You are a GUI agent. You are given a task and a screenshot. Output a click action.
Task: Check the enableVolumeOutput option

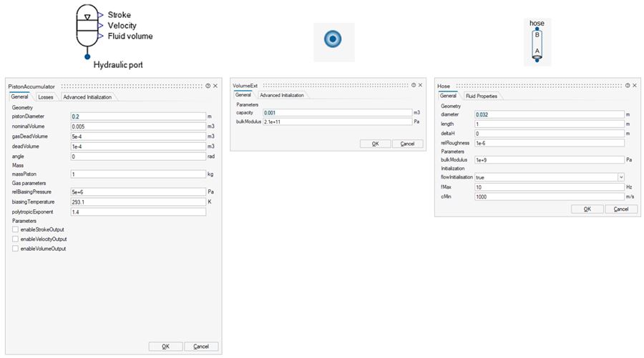click(16, 249)
